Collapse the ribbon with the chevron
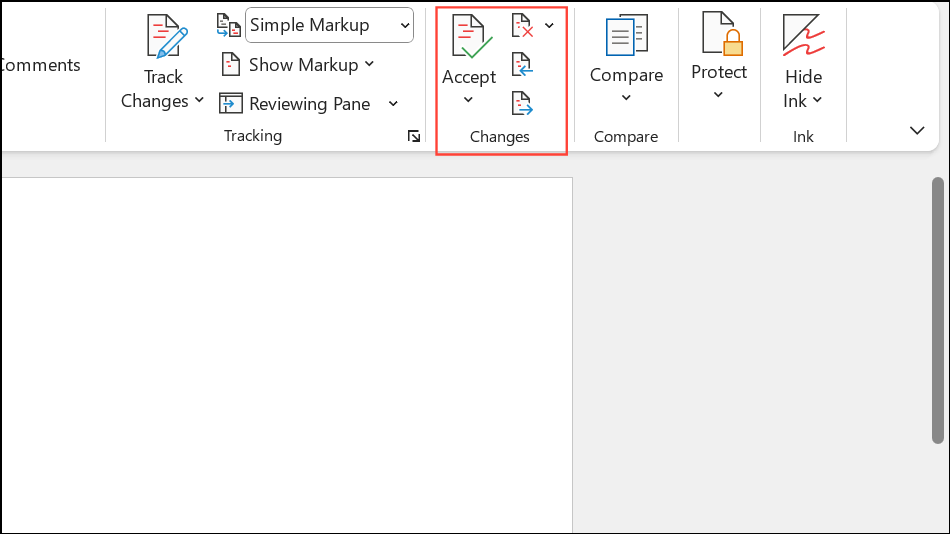This screenshot has width=950, height=534. pyautogui.click(x=917, y=131)
